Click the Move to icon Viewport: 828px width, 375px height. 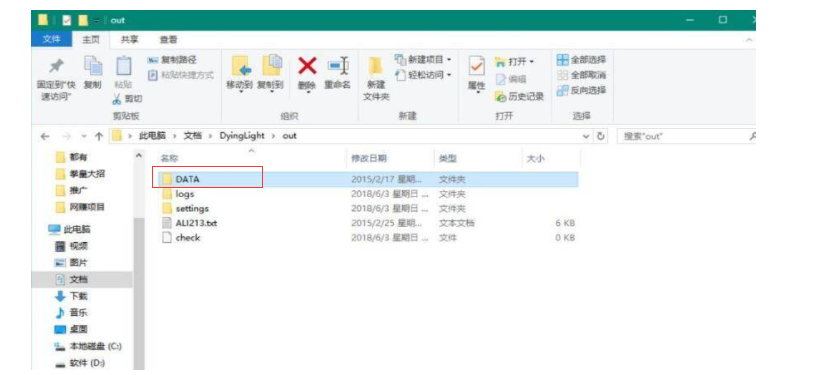[241, 67]
